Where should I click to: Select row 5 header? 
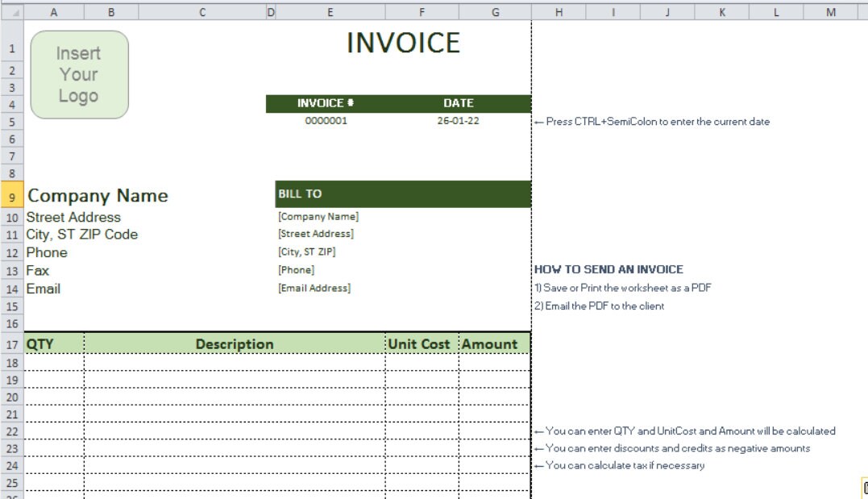pos(12,122)
